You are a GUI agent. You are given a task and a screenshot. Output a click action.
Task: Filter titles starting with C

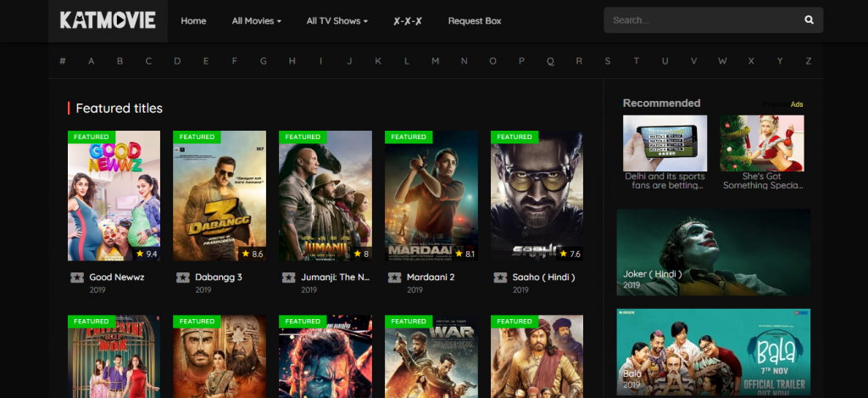click(148, 61)
